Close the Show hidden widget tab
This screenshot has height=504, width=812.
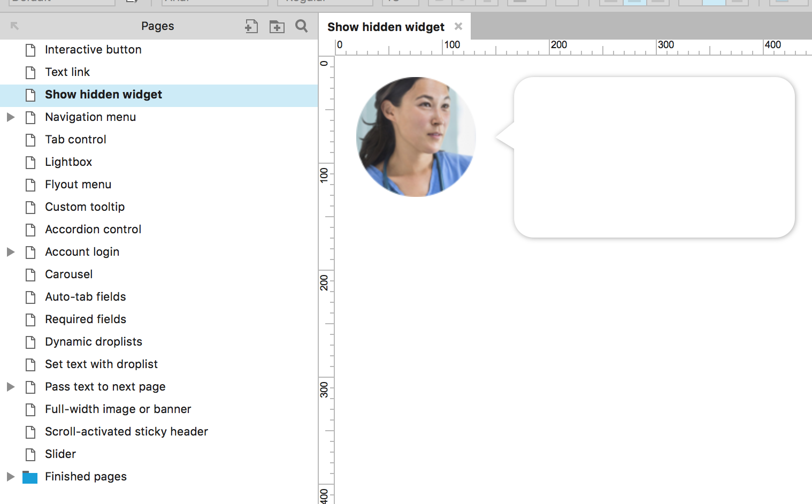click(458, 26)
